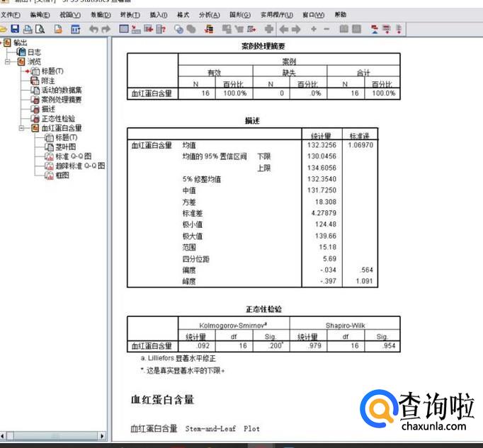Open the 图形(G) menu
The width and height of the screenshot is (483, 448).
coord(240,15)
